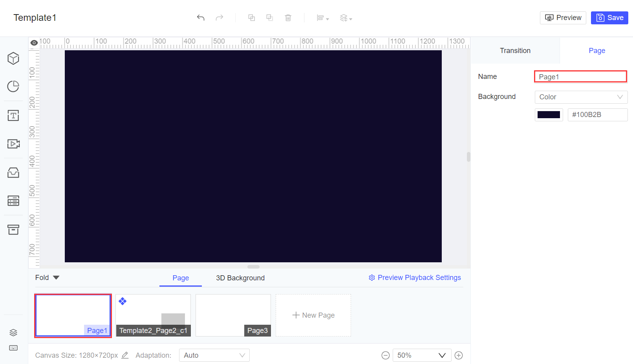Viewport: 633px width, 364px height.
Task: Collapse the page panel with Fold control
Action: click(x=47, y=277)
